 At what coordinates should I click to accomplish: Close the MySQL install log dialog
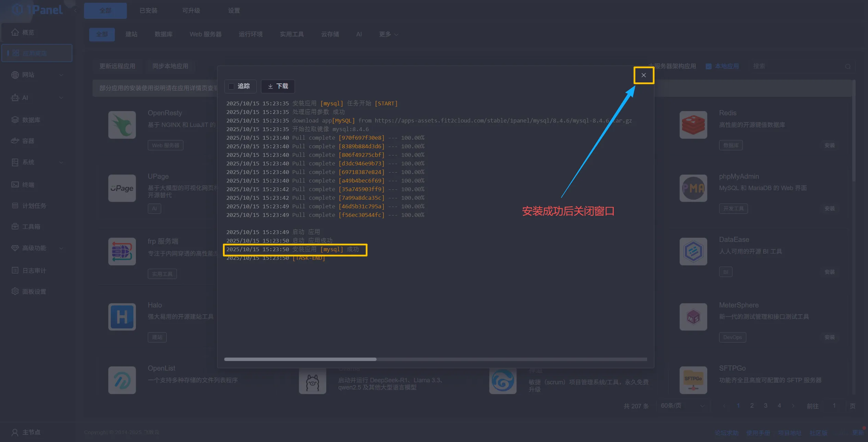[643, 75]
